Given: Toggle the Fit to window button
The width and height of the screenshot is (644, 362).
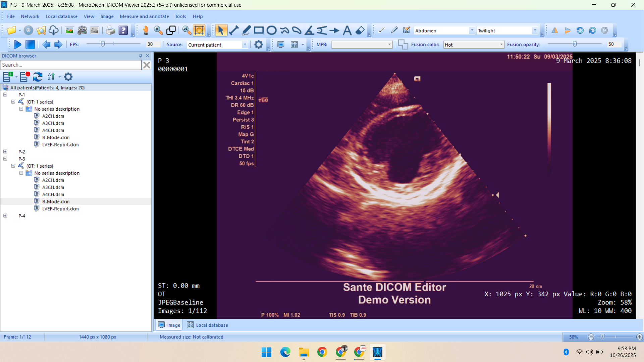Looking at the screenshot, I should click(199, 31).
